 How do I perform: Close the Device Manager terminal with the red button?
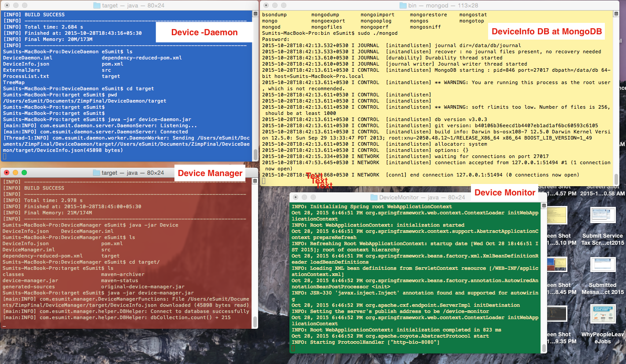click(7, 173)
